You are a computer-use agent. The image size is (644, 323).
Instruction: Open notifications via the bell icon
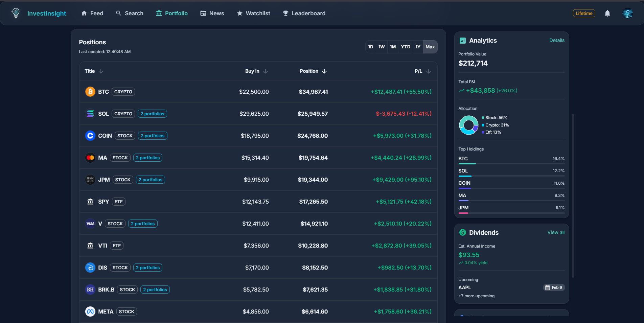(607, 13)
